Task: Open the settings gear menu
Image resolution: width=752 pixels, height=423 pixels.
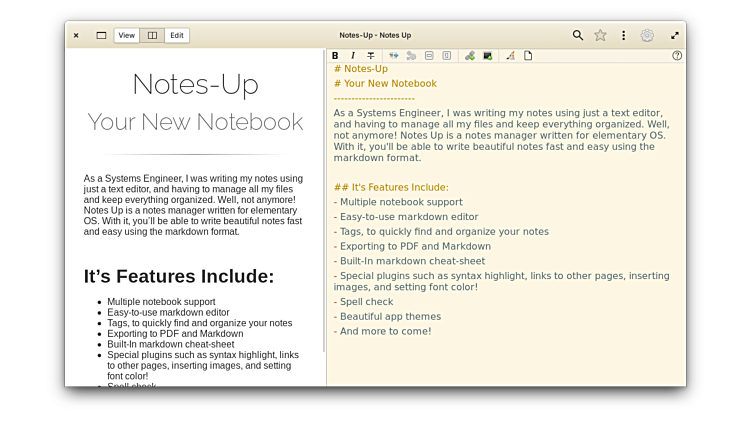Action: click(x=647, y=35)
